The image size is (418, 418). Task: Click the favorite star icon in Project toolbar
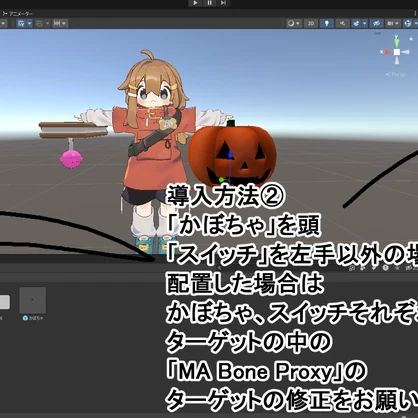397,268
